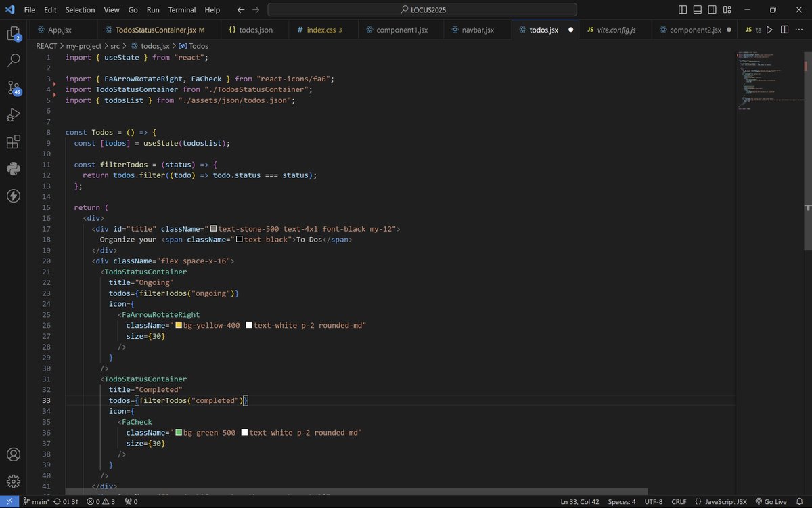Expand REACT breadcrumb
The image size is (812, 508).
click(x=47, y=46)
